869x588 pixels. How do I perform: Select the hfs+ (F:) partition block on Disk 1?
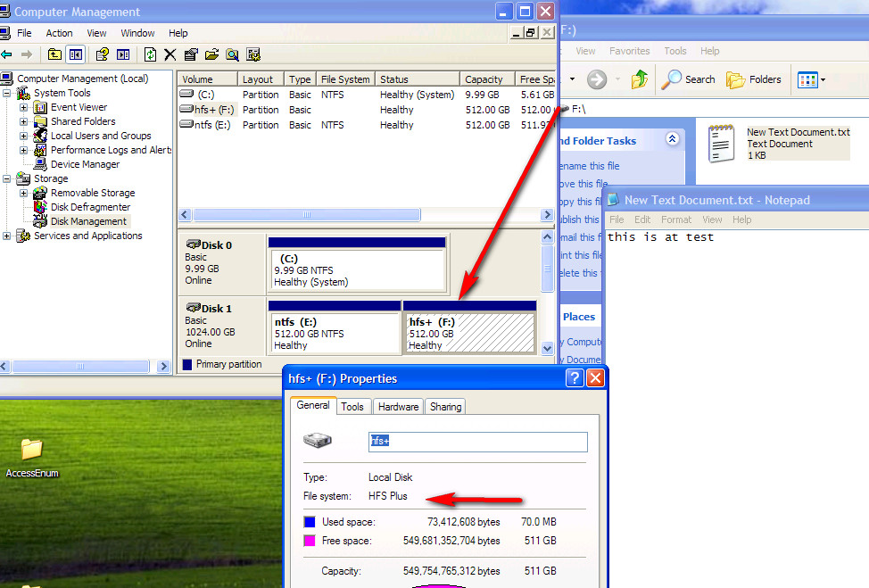469,327
